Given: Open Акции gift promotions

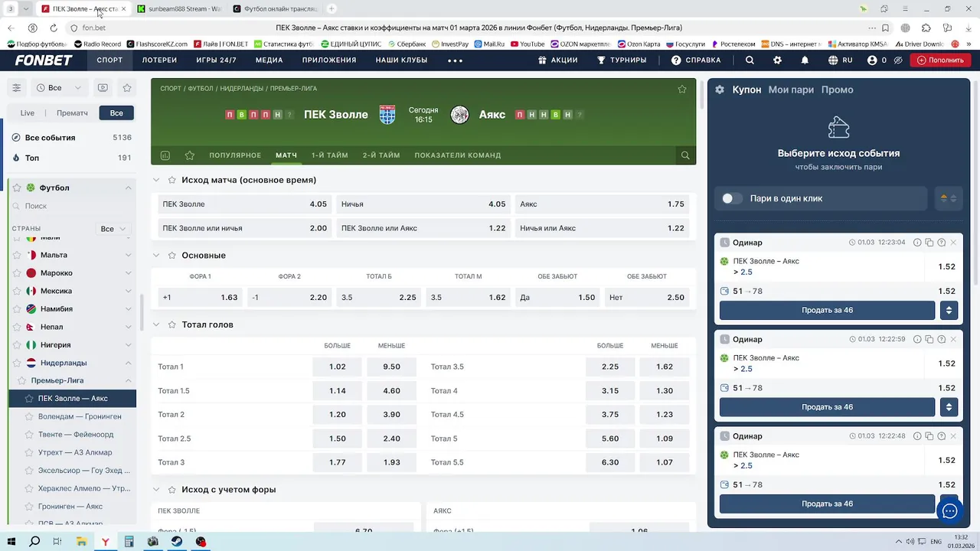Looking at the screenshot, I should (x=558, y=60).
